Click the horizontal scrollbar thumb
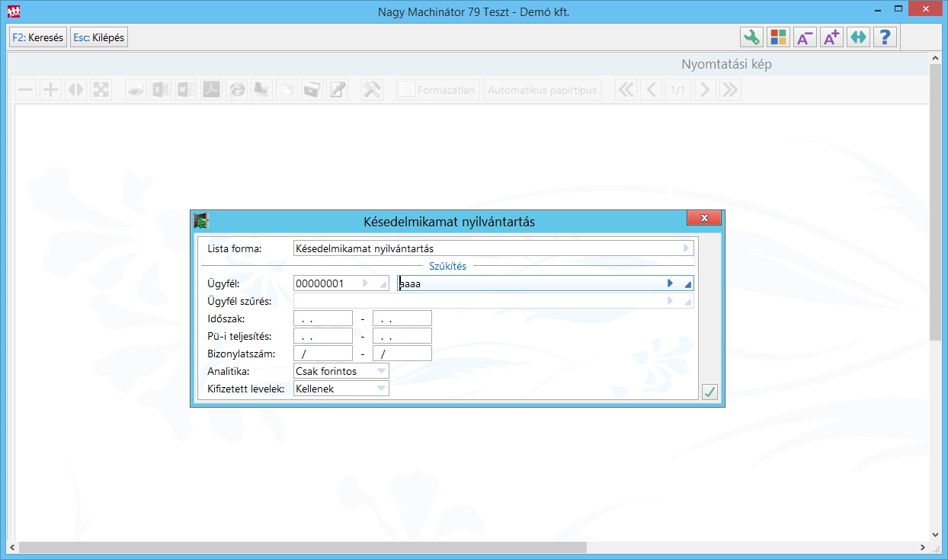 click(303, 547)
